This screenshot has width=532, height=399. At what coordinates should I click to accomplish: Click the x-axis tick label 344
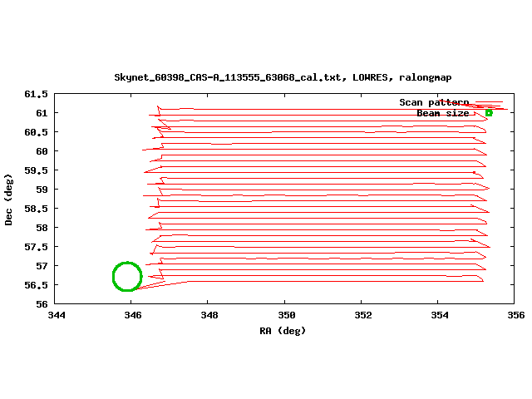point(57,315)
